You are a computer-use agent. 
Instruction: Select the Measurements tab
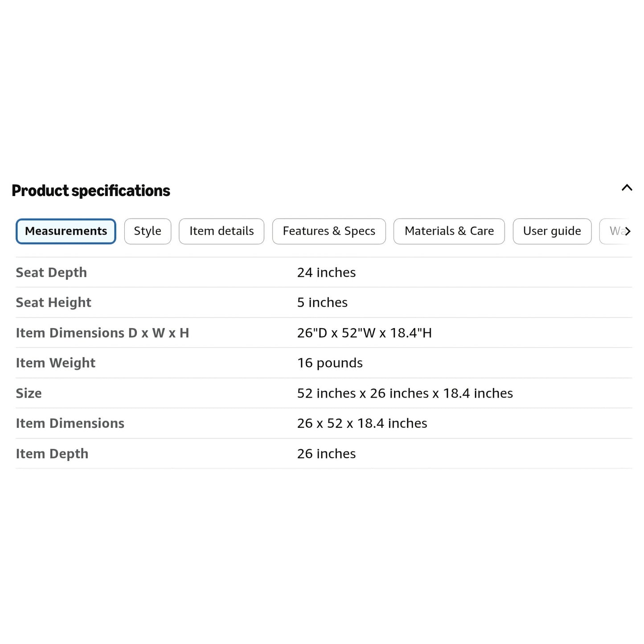point(66,231)
